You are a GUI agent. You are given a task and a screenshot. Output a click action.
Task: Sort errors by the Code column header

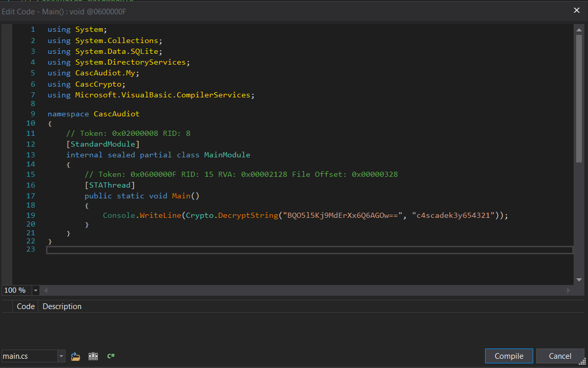[x=26, y=306]
